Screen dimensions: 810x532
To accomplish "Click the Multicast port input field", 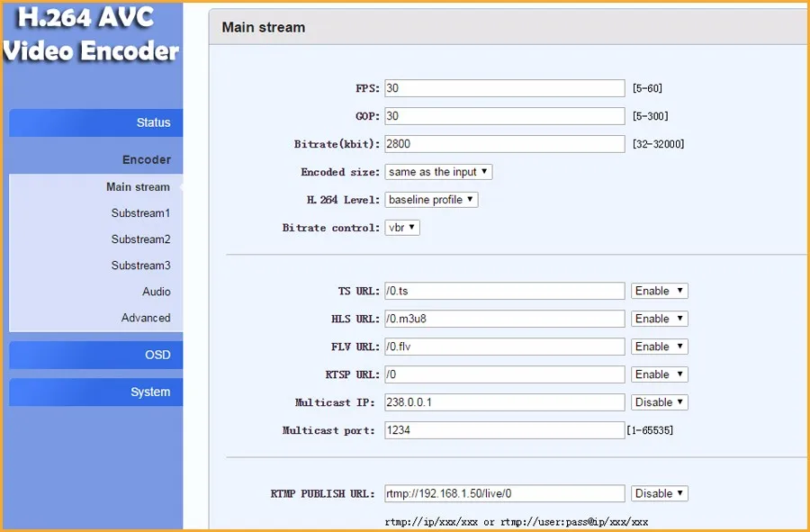I will click(503, 429).
